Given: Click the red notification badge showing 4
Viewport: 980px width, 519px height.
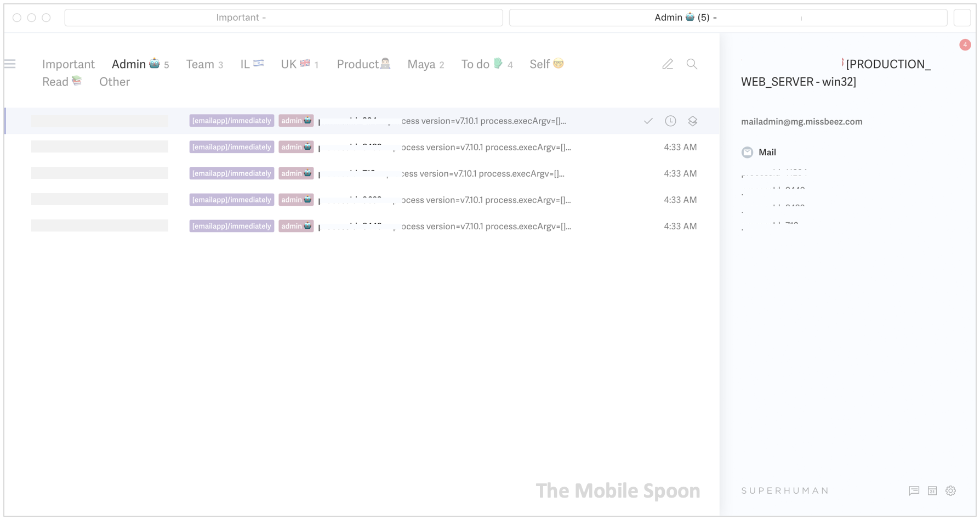Looking at the screenshot, I should tap(965, 45).
